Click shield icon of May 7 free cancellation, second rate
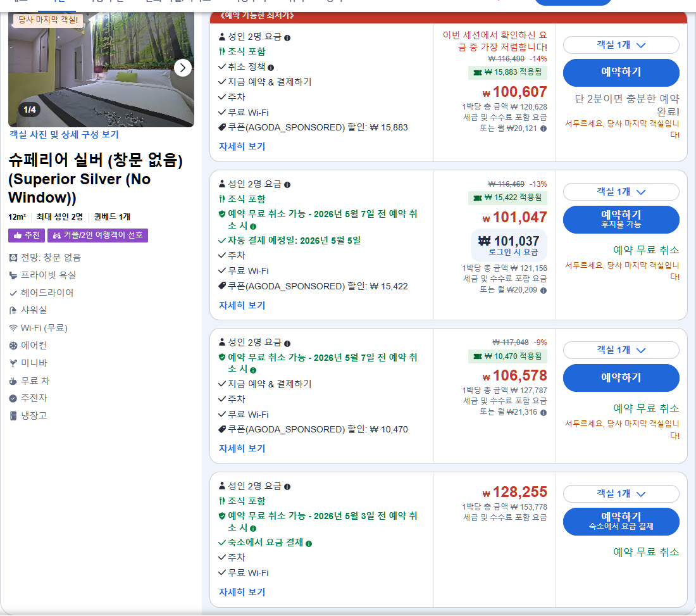The width and height of the screenshot is (696, 616). [222, 214]
